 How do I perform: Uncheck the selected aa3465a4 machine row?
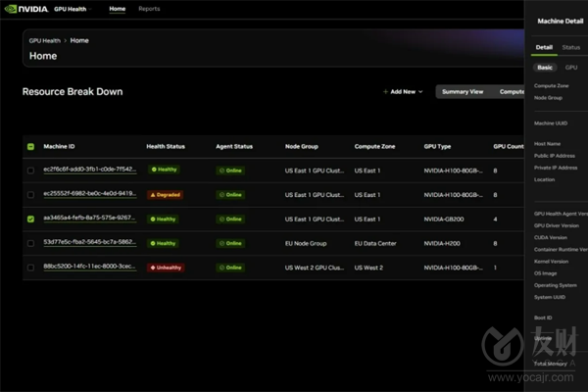click(30, 219)
